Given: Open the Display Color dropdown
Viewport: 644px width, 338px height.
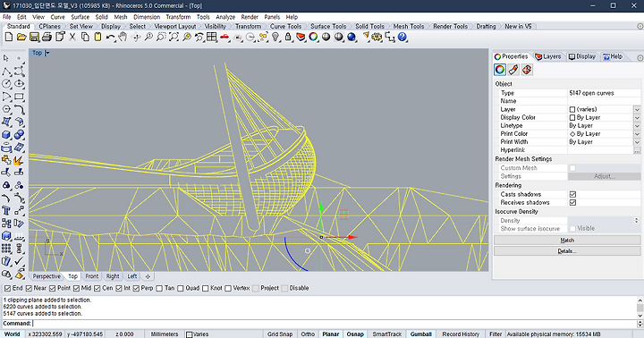Looking at the screenshot, I should tap(637, 118).
